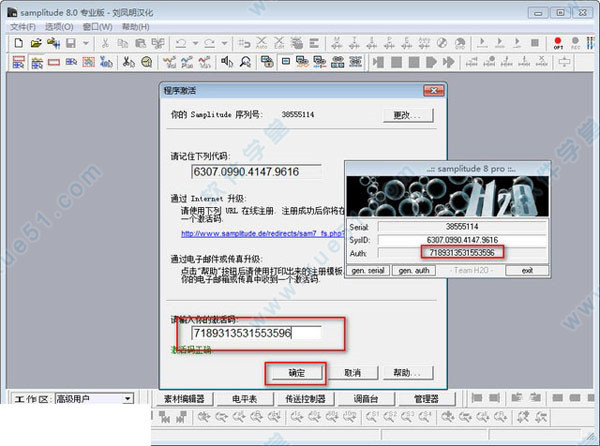600x446 pixels.
Task: Click the red Record button icon
Action: tap(558, 43)
